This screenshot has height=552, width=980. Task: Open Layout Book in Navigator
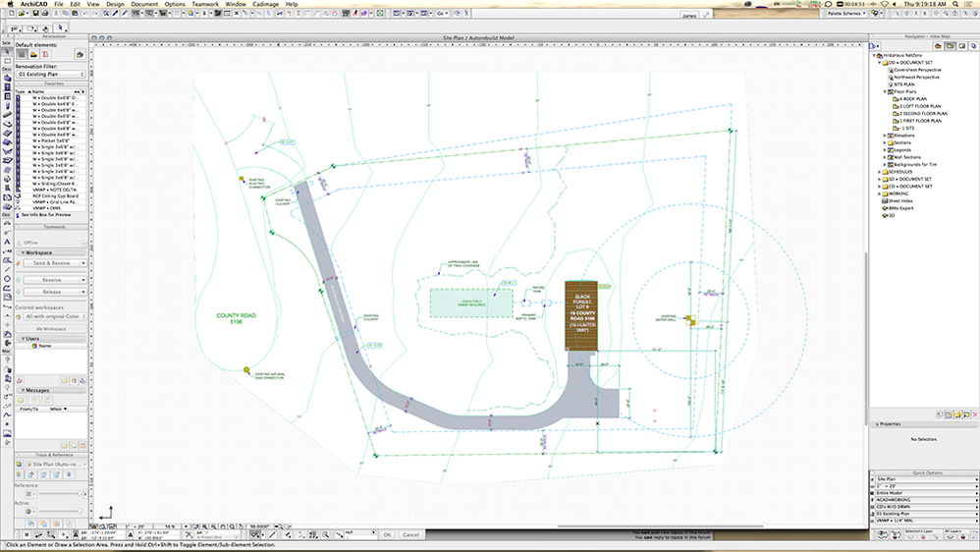pos(962,45)
